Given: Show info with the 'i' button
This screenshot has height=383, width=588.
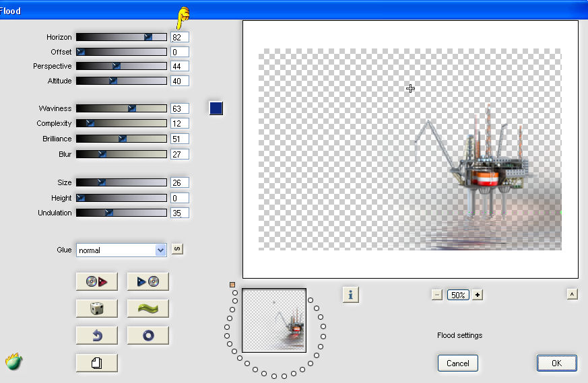Looking at the screenshot, I should pyautogui.click(x=351, y=295).
